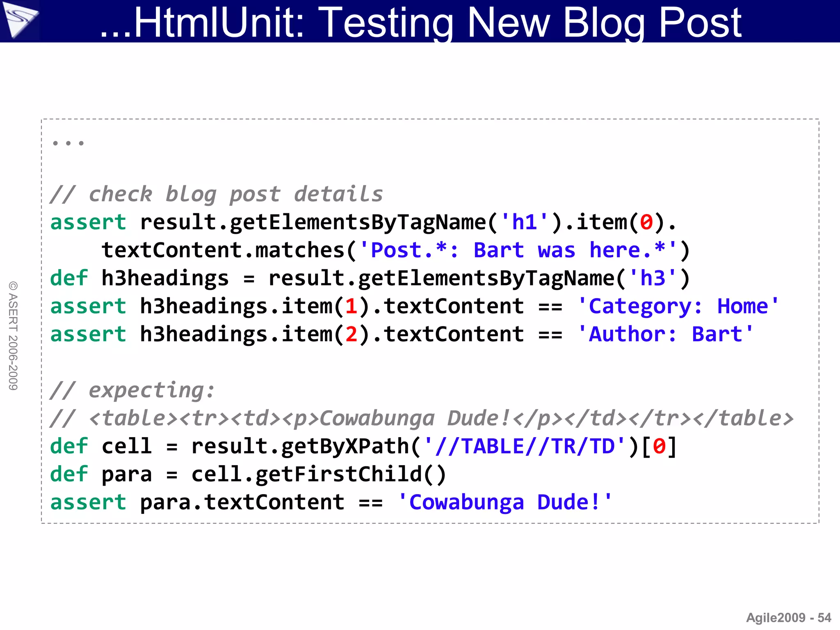Click the ASERT logo icon in the header

point(19,20)
